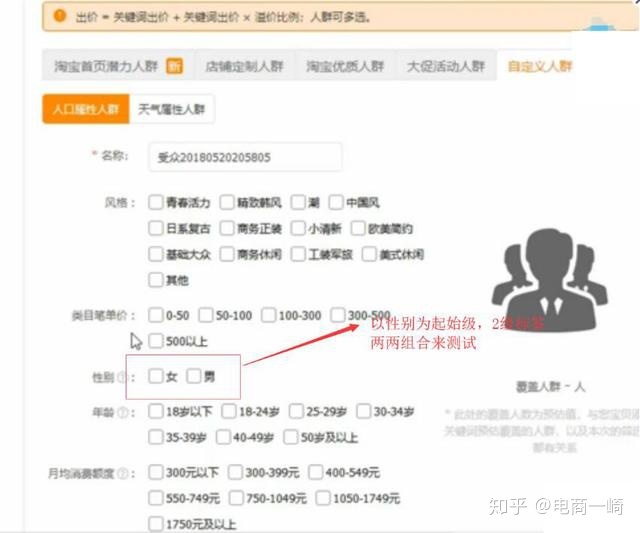The height and width of the screenshot is (533, 640).
Task: Select the 欧美简约 checkbox
Action: click(358, 228)
